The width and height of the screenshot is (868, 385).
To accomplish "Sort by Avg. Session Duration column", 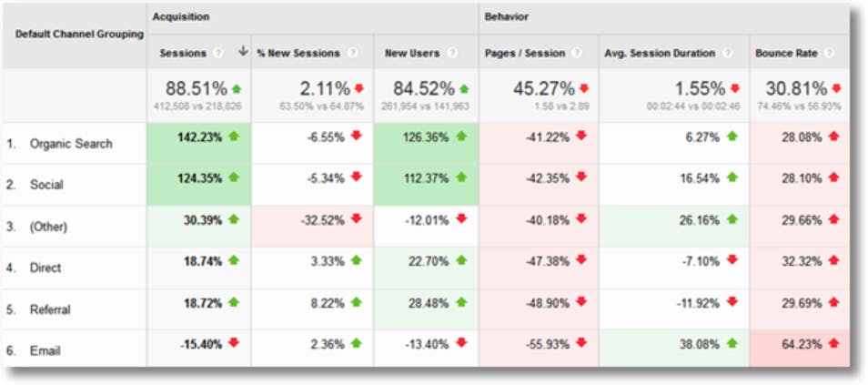I will coord(661,53).
